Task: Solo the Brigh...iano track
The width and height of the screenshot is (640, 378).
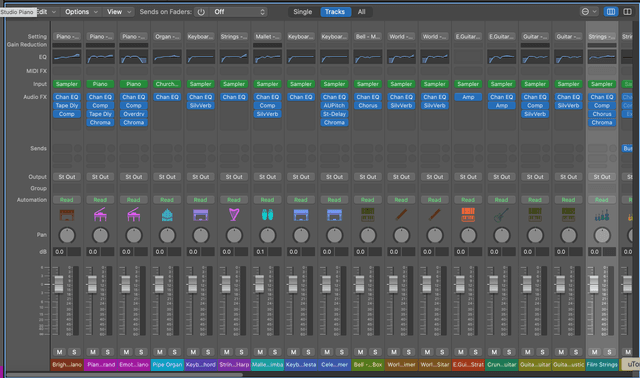Action: click(74, 352)
